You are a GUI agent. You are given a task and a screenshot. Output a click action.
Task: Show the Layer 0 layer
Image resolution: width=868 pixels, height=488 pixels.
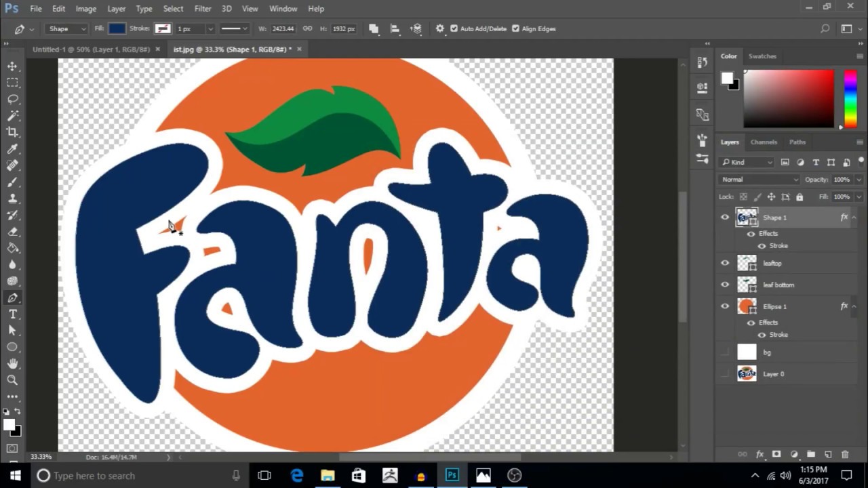pyautogui.click(x=725, y=373)
